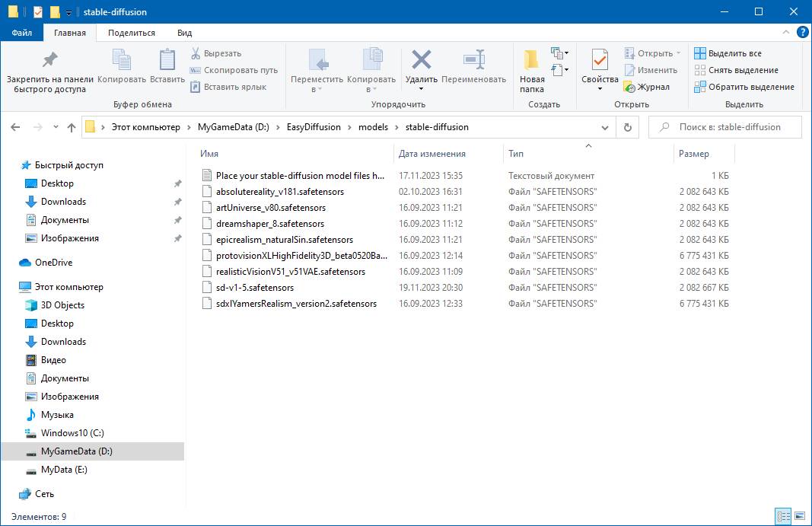Open the recent locations dropdown arrow
This screenshot has width=812, height=526.
point(54,127)
